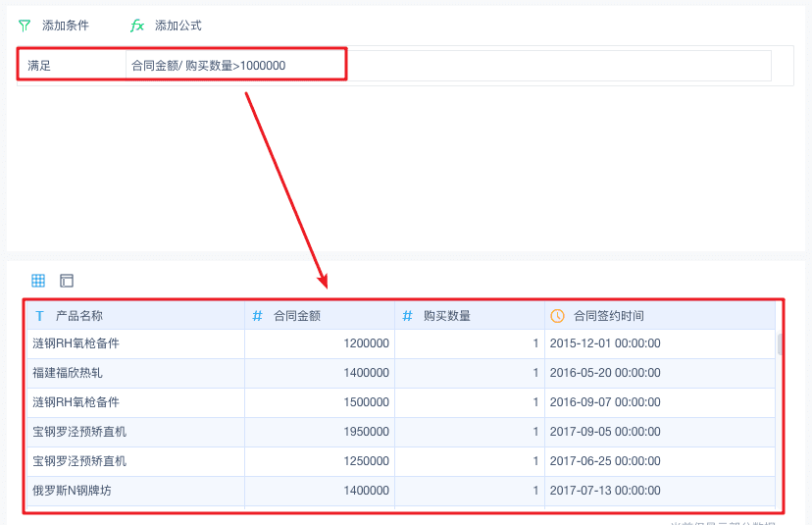The image size is (812, 525).
Task: Click the date cell 2016-05-20 00:00:00
Action: 660,373
